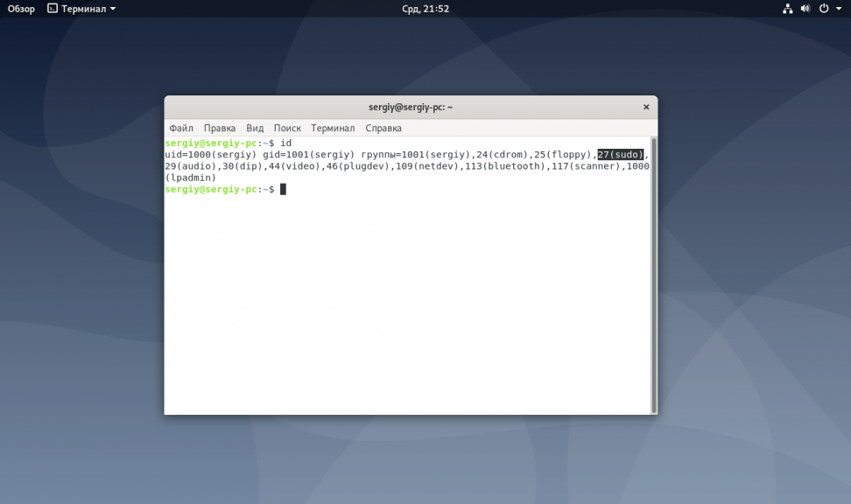Click the Terminal icon in the top bar
This screenshot has width=851, height=504.
point(53,9)
